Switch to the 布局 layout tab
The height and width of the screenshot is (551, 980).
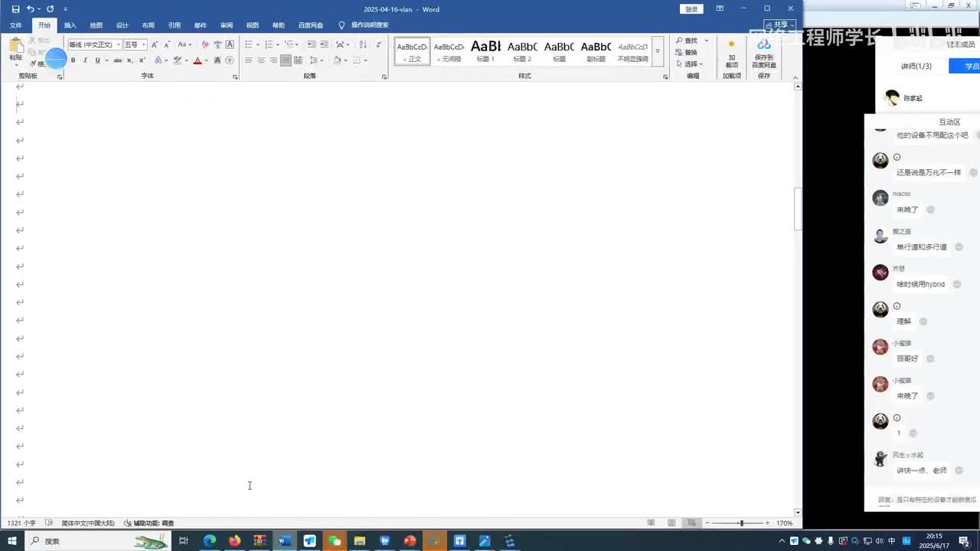(x=148, y=25)
